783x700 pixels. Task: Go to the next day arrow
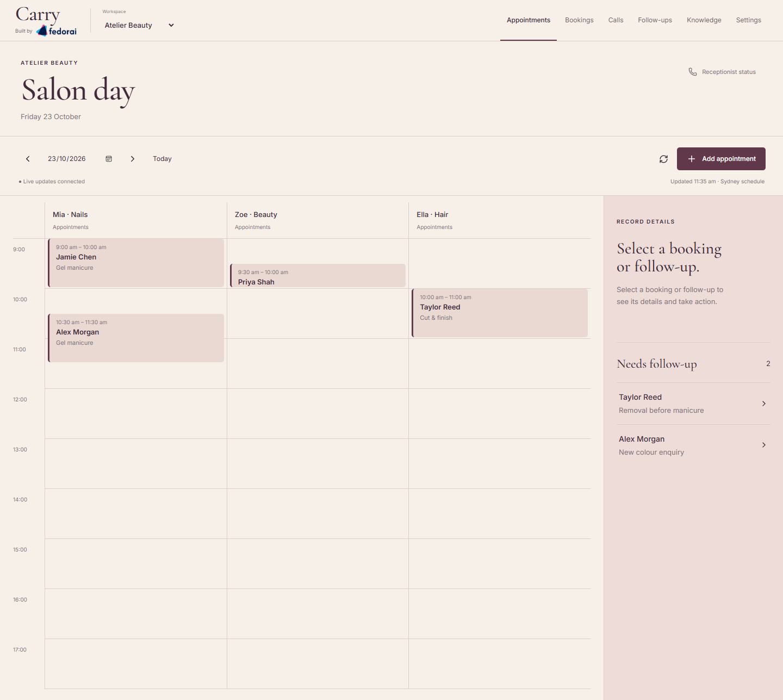pyautogui.click(x=132, y=159)
